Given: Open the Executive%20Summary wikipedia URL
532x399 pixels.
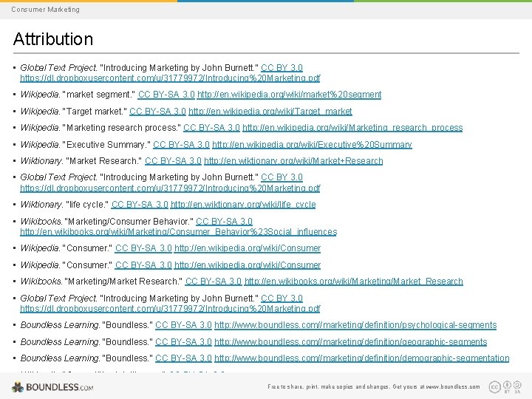Looking at the screenshot, I should pos(312,145).
